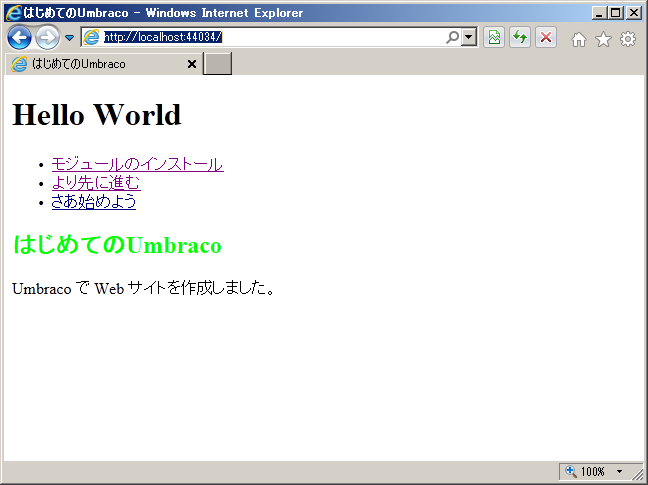Viewport: 648px width, 485px height.
Task: Minimize the Internet Explorer window
Action: (600, 13)
